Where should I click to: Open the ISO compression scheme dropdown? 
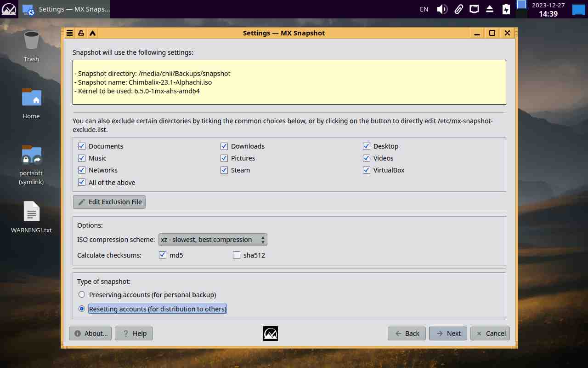pos(213,240)
